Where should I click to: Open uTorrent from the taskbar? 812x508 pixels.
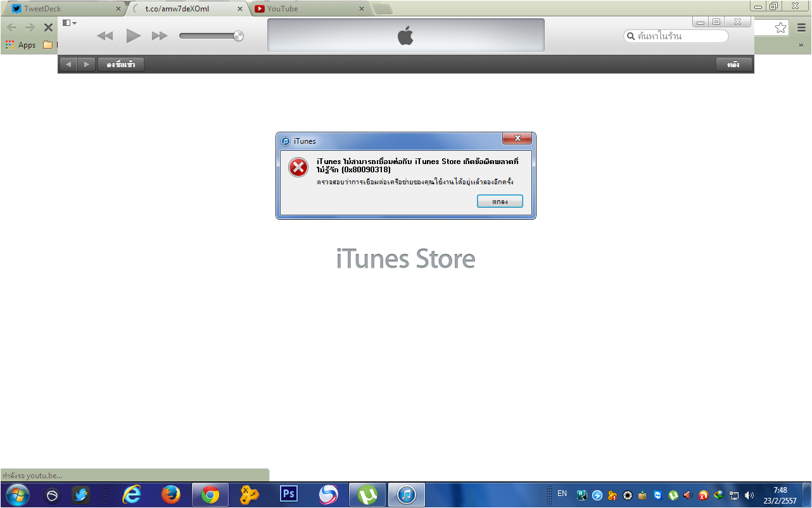[367, 495]
